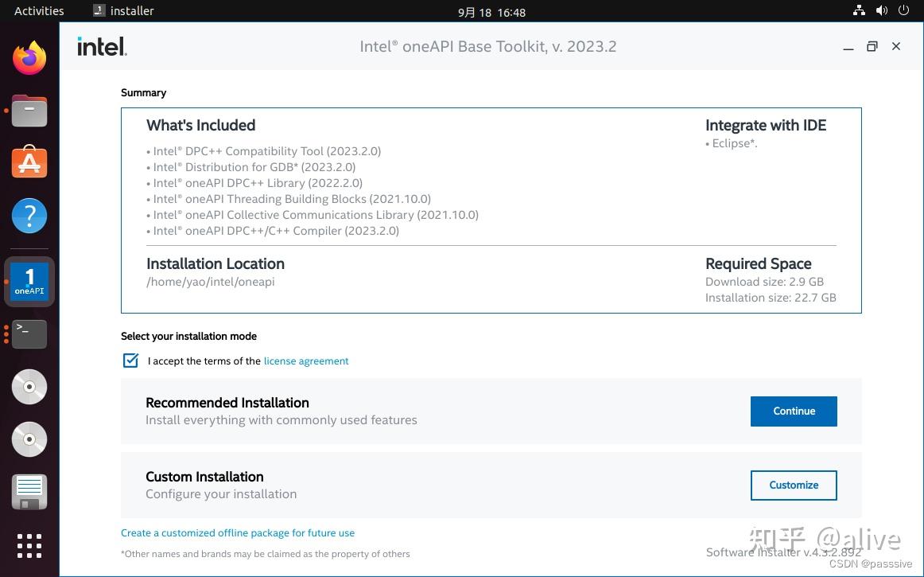Open the license agreement link
This screenshot has height=577, width=924.
coord(305,361)
